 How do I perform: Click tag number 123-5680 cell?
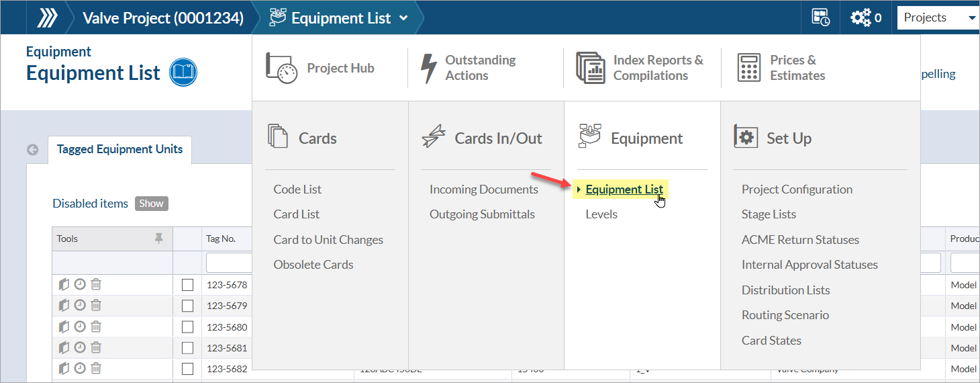click(x=227, y=327)
